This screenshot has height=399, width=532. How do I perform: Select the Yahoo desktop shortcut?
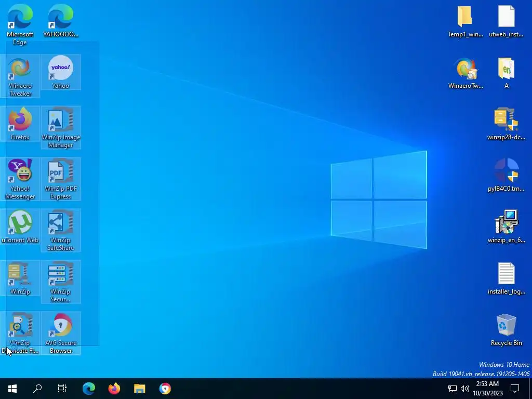coord(61,72)
